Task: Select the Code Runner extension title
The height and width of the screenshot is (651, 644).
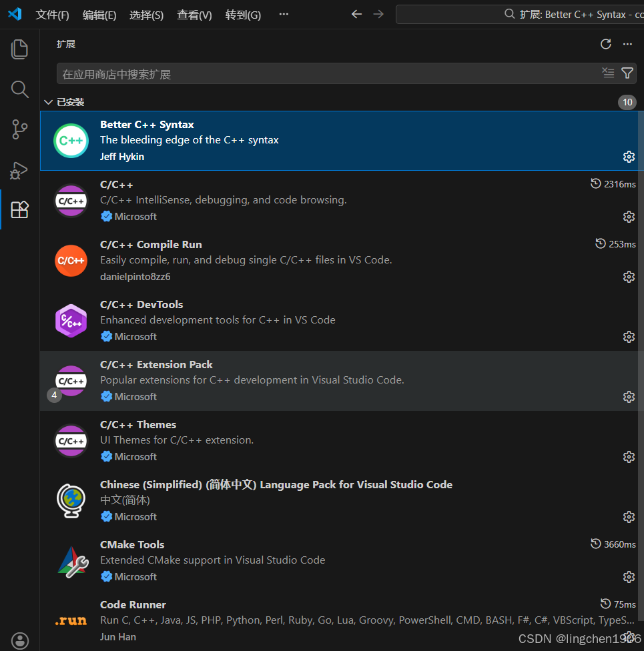Action: point(133,605)
